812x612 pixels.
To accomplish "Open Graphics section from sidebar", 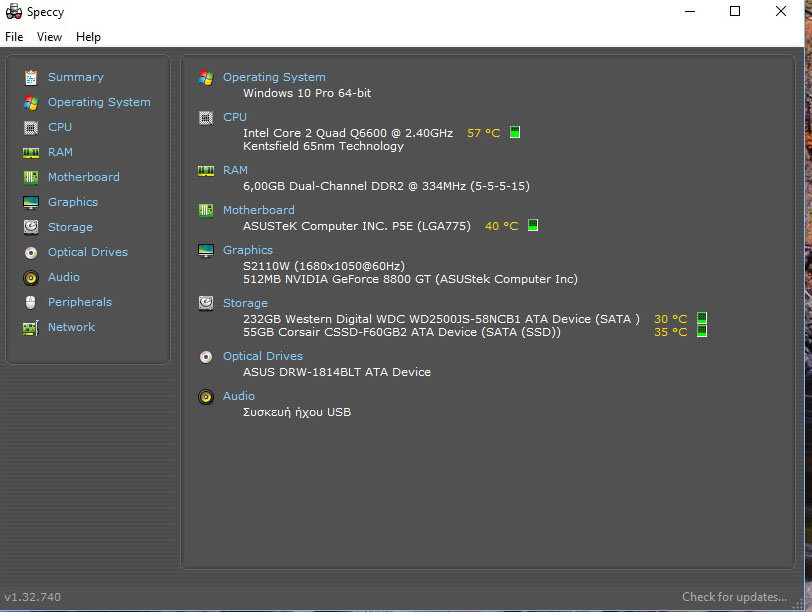I will pyautogui.click(x=73, y=202).
